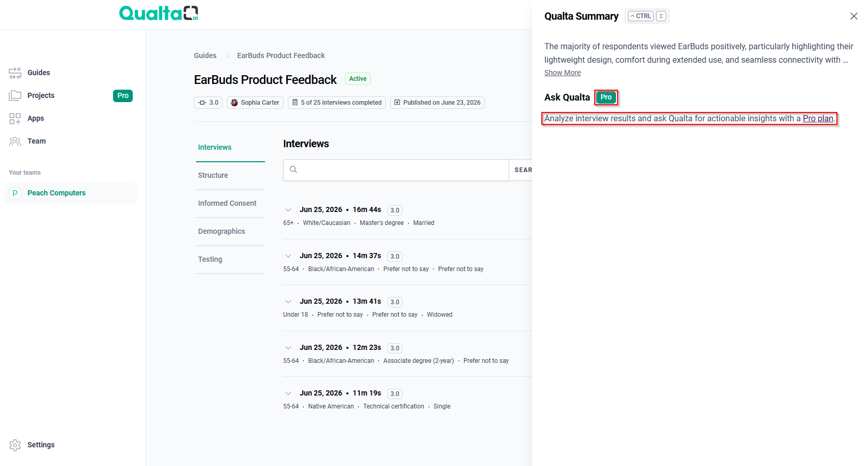868x466 pixels.
Task: Click the Search button
Action: [x=521, y=170]
